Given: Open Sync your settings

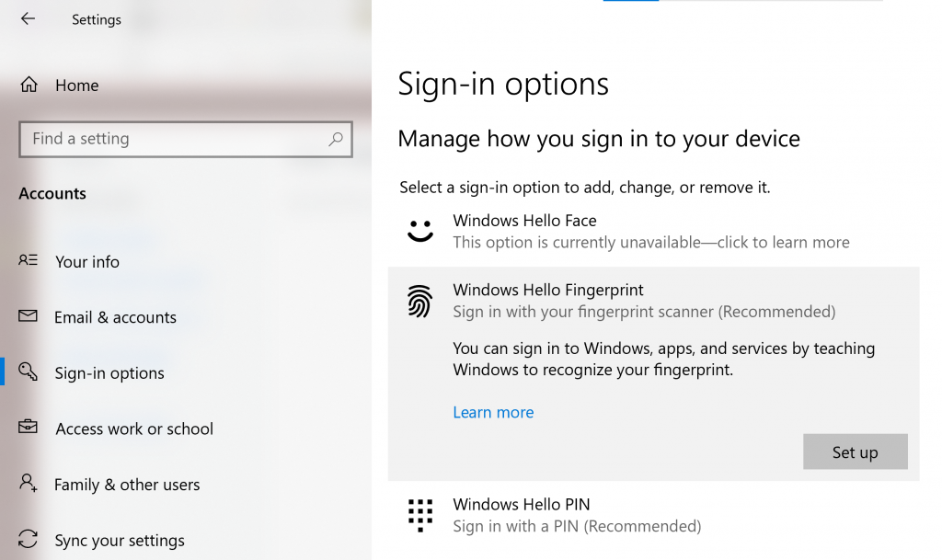Looking at the screenshot, I should coord(120,540).
